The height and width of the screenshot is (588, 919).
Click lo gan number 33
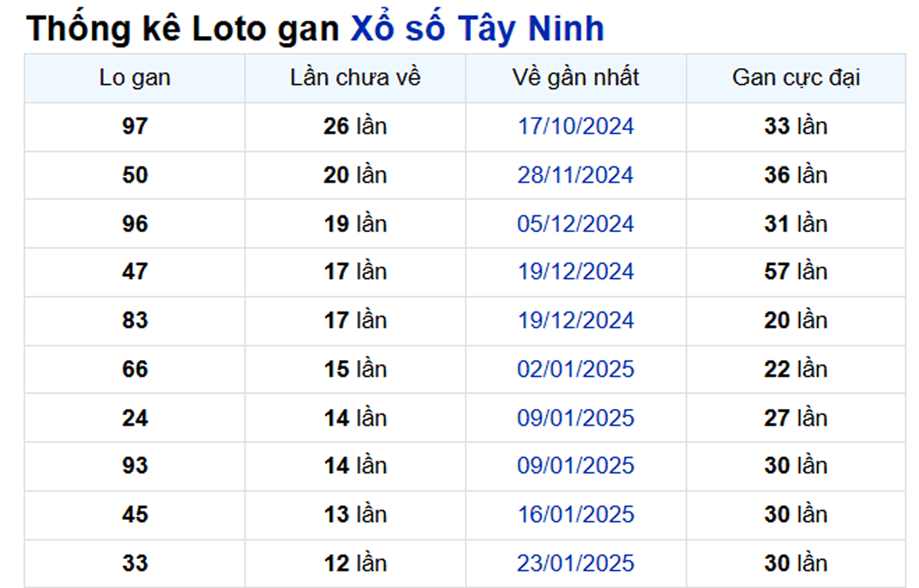(x=135, y=563)
